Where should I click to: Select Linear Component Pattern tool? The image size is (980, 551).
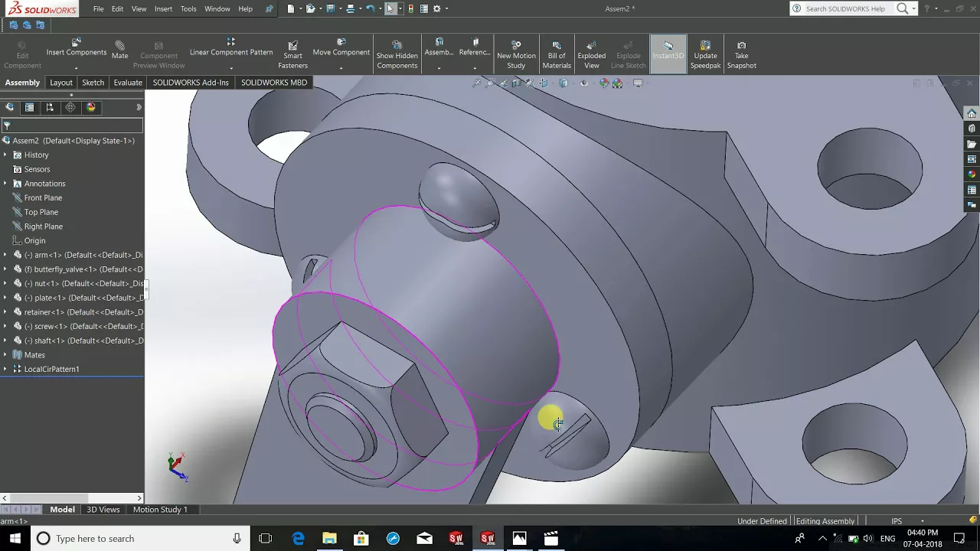click(231, 48)
